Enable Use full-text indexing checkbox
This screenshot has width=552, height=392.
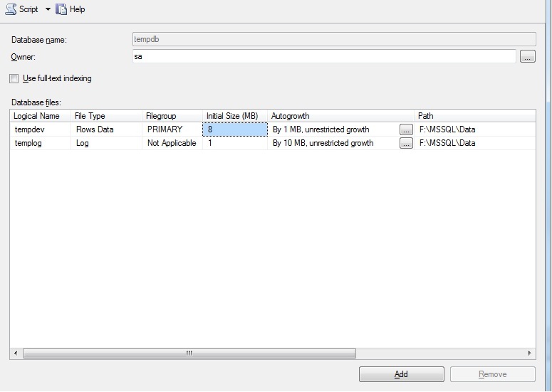tap(14, 78)
